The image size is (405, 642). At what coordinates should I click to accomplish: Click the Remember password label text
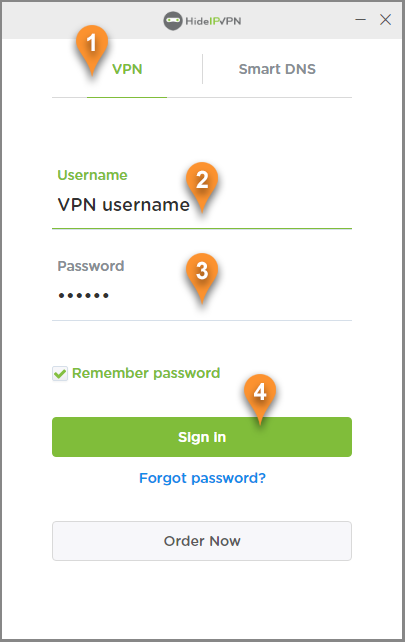(146, 373)
